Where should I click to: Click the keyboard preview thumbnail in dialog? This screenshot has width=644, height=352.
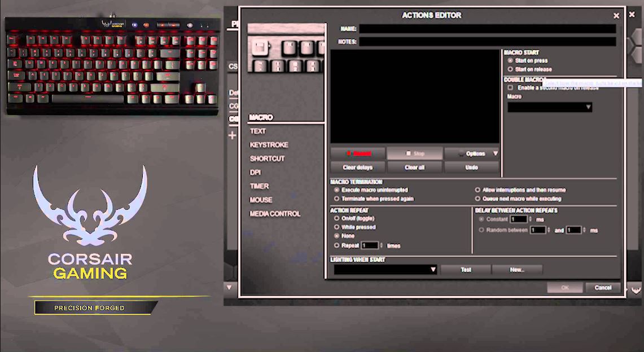pos(286,49)
